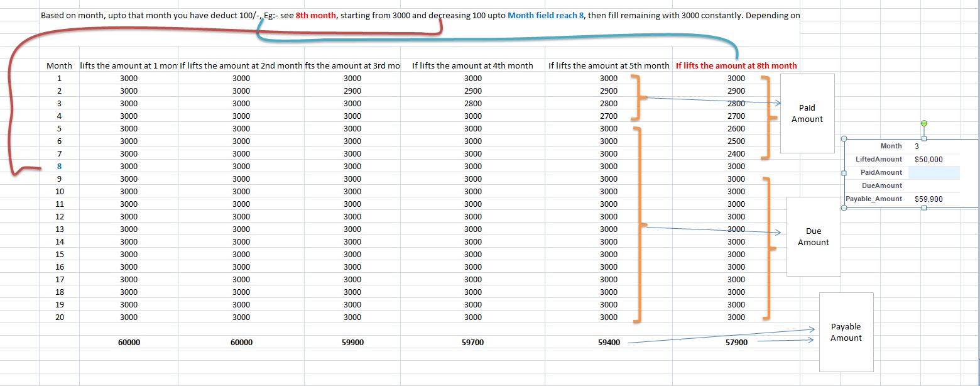Select the LiftedAmount label
This screenshot has height=386, width=980.
(879, 159)
